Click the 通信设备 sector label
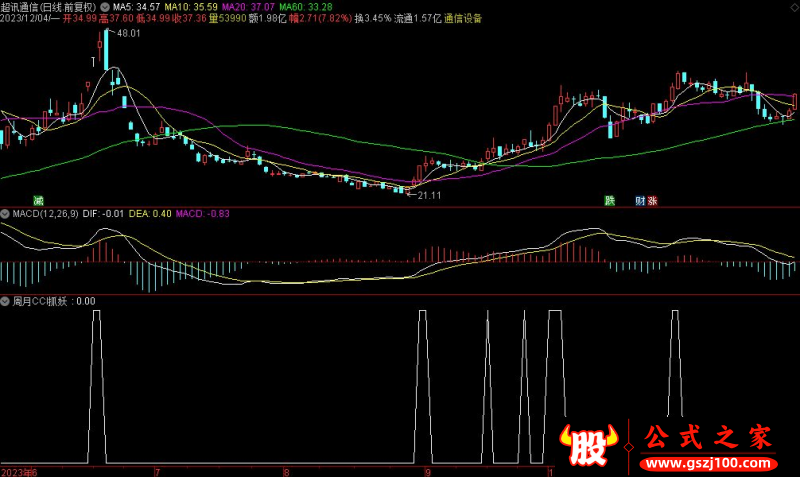 [x=463, y=18]
